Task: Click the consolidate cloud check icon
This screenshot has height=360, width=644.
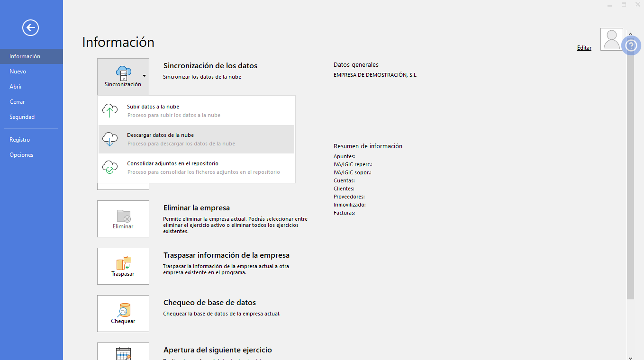Action: click(110, 168)
